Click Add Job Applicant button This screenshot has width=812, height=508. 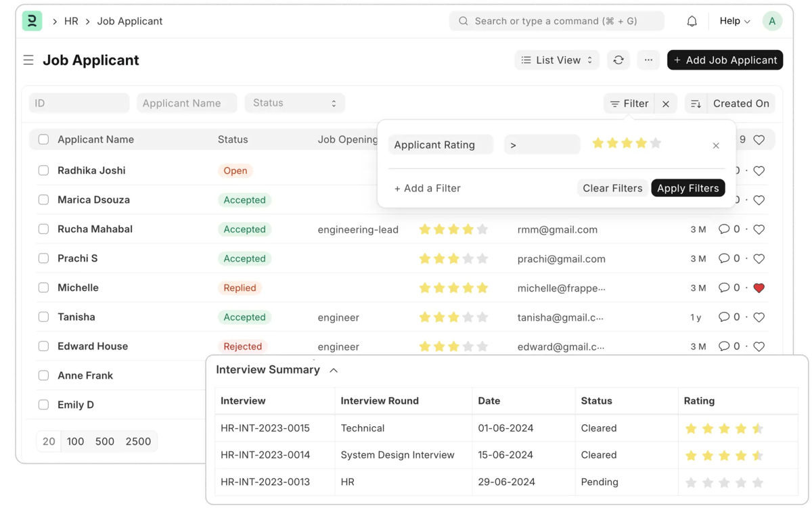point(725,60)
